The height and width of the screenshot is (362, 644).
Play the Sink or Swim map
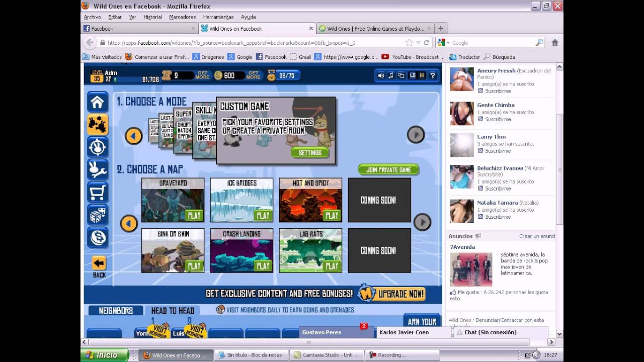(194, 266)
